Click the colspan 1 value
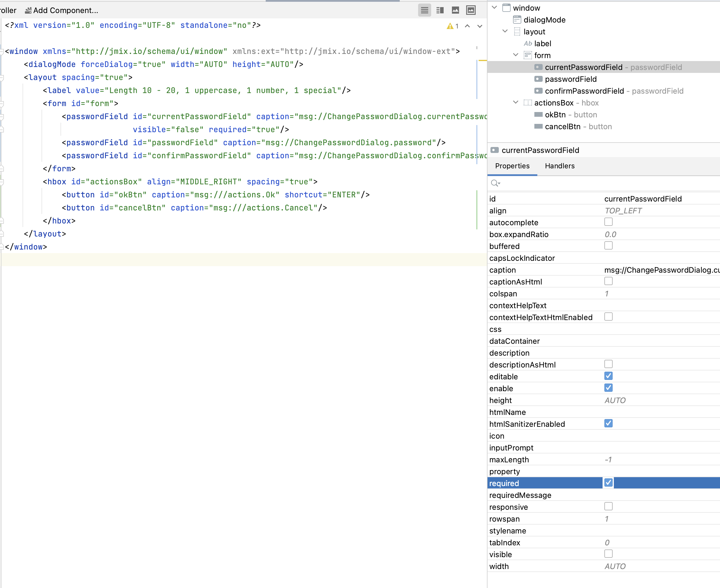720x588 pixels. [x=606, y=294]
